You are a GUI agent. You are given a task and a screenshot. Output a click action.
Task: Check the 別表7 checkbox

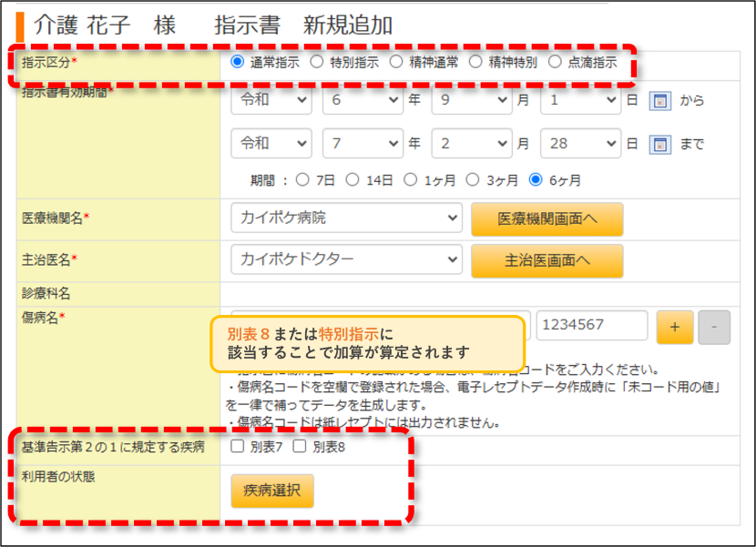237,446
